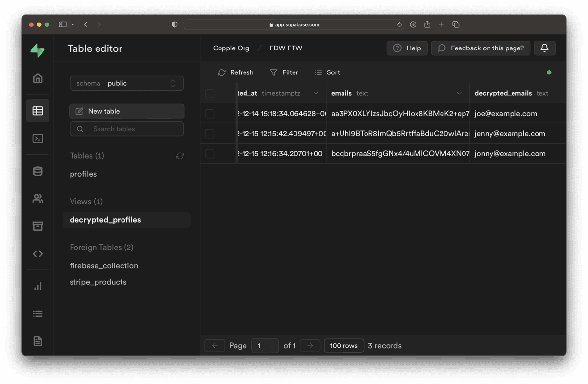Refresh the tables list icon
The image size is (588, 384).
tap(180, 156)
